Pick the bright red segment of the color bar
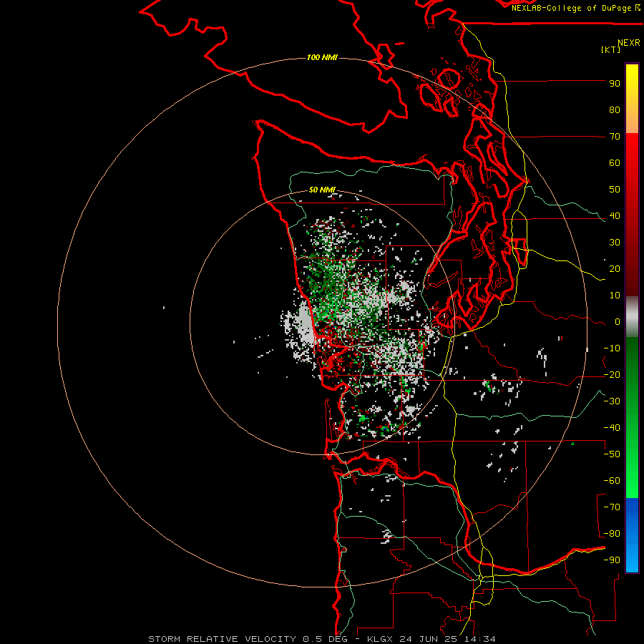 tap(632, 150)
